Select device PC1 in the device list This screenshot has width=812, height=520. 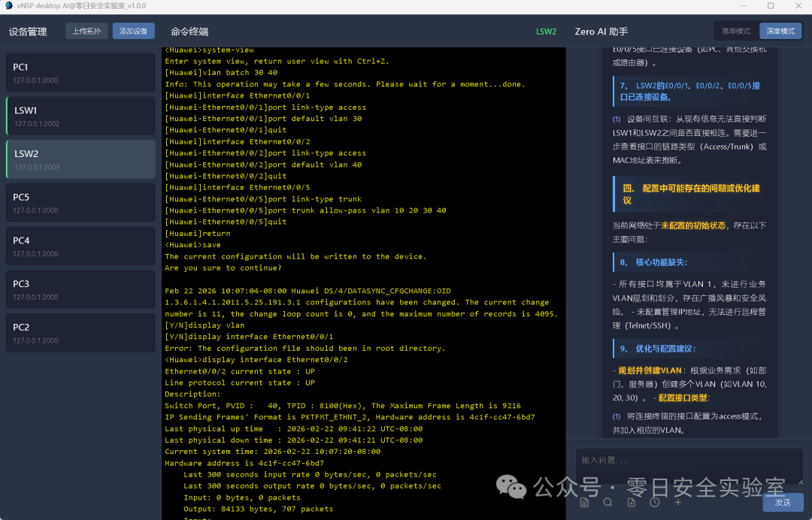(80, 72)
